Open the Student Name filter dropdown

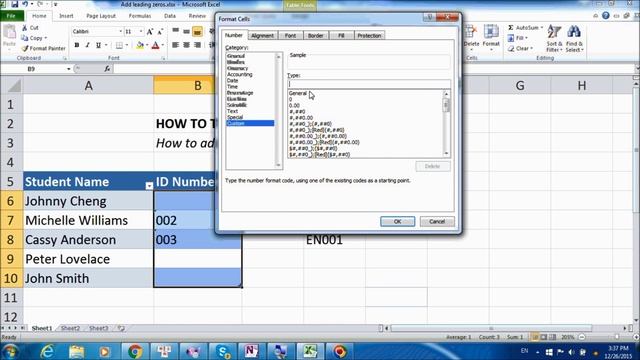click(x=149, y=186)
